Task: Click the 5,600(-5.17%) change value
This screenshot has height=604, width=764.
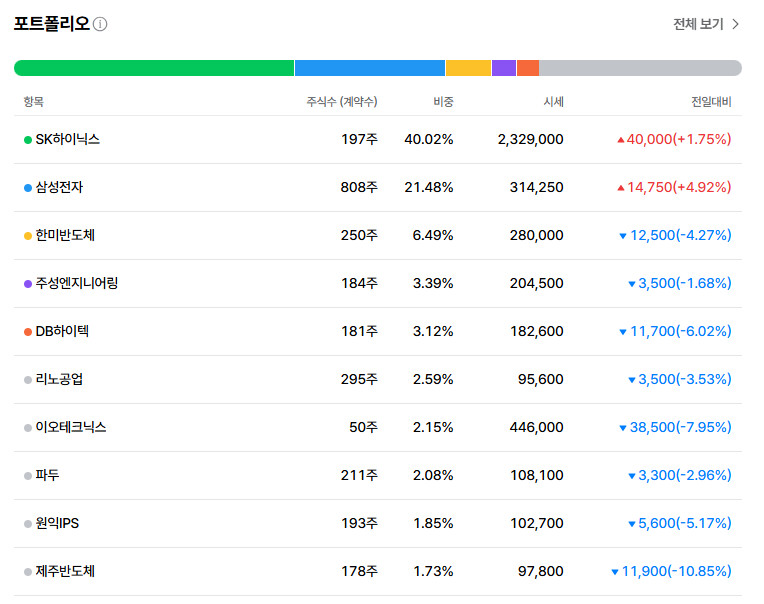Action: click(x=680, y=523)
